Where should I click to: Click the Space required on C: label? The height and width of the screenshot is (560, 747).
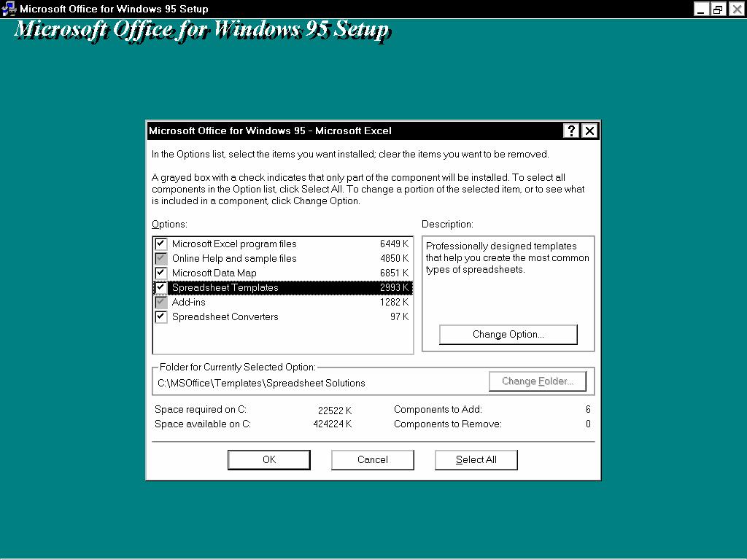pyautogui.click(x=201, y=410)
